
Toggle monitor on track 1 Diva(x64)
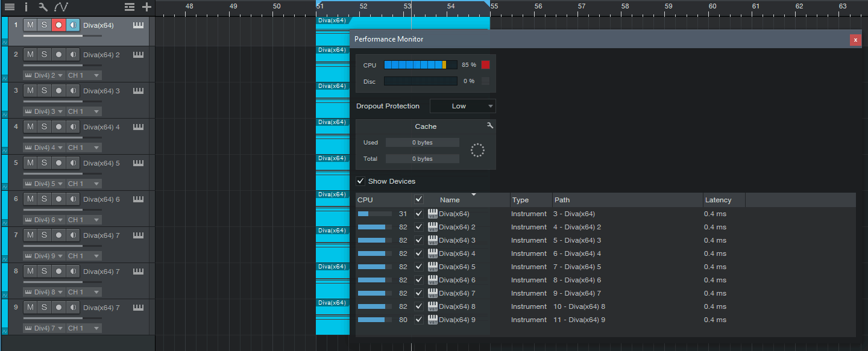pos(73,25)
